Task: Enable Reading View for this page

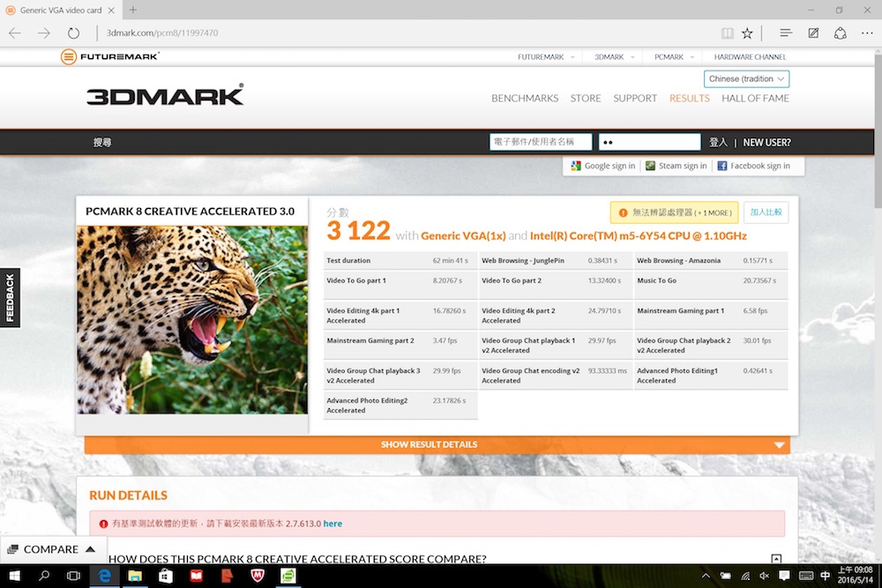Action: (x=729, y=33)
